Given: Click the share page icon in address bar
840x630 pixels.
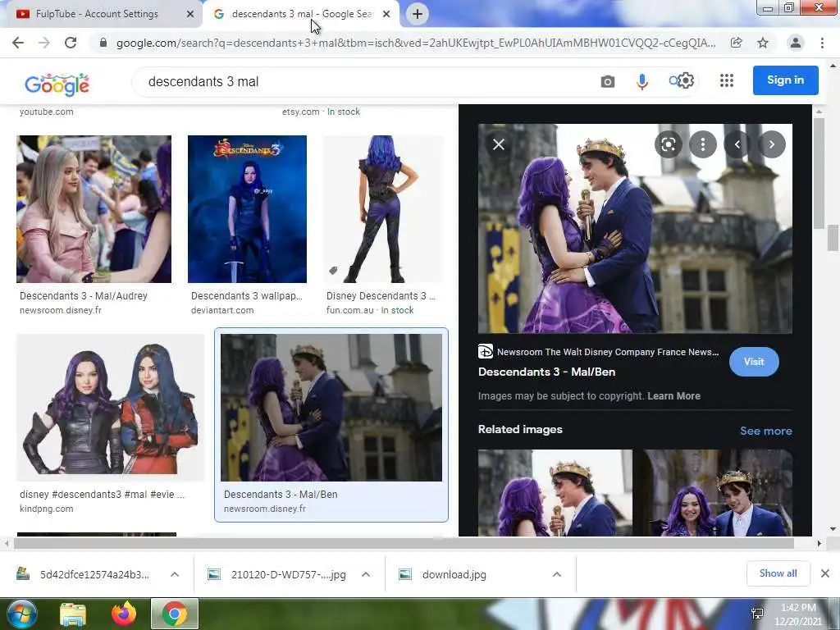Looking at the screenshot, I should click(736, 43).
